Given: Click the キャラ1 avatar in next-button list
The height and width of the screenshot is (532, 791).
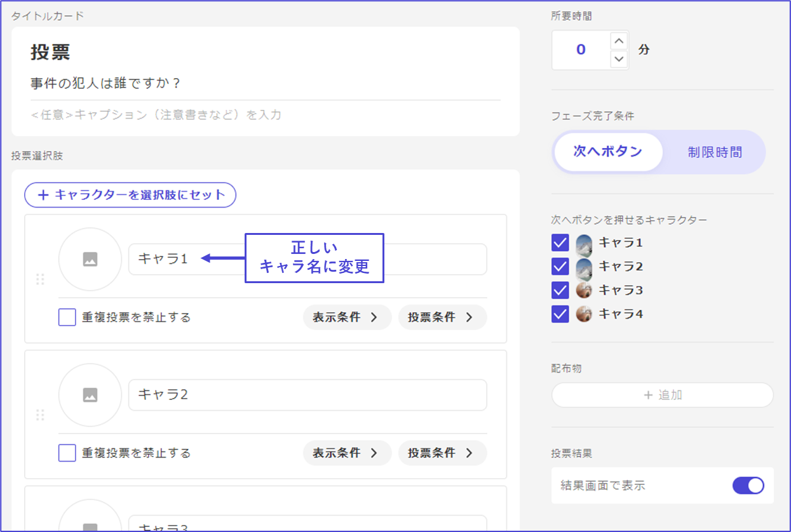Looking at the screenshot, I should pos(584,243).
